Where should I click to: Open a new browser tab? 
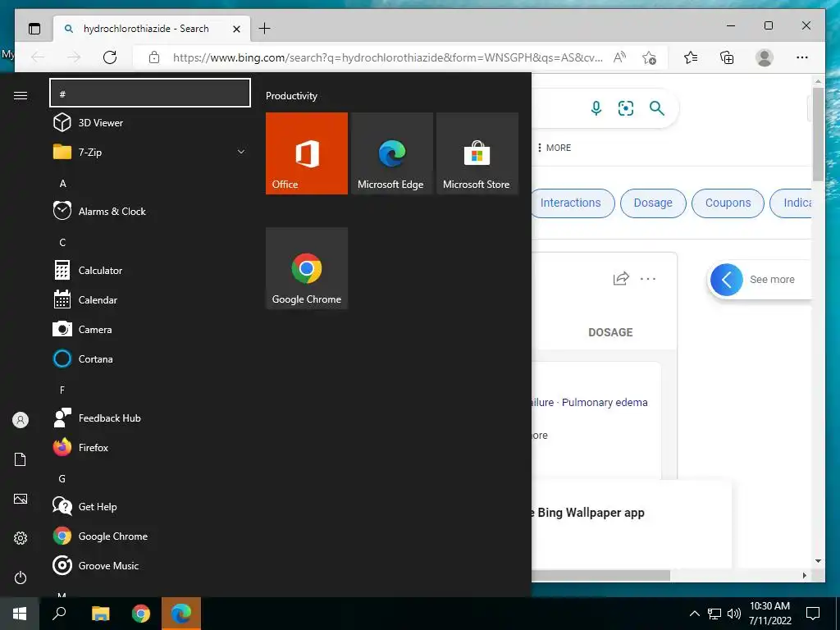pos(265,29)
